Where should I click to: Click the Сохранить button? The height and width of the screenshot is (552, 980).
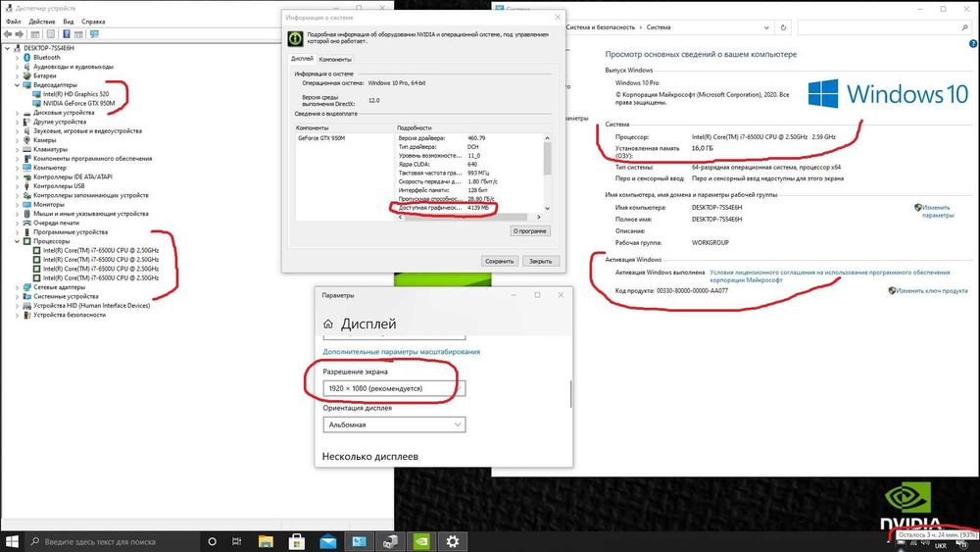(500, 261)
